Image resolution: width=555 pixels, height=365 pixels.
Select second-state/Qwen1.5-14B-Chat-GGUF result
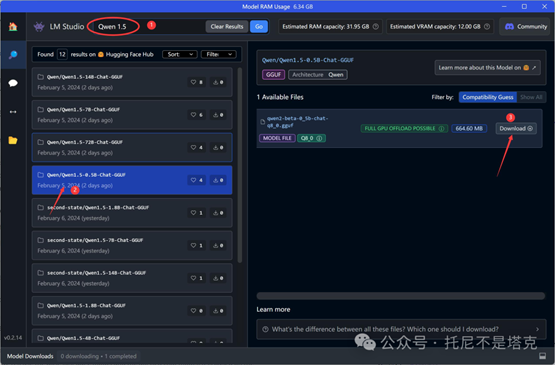click(132, 278)
